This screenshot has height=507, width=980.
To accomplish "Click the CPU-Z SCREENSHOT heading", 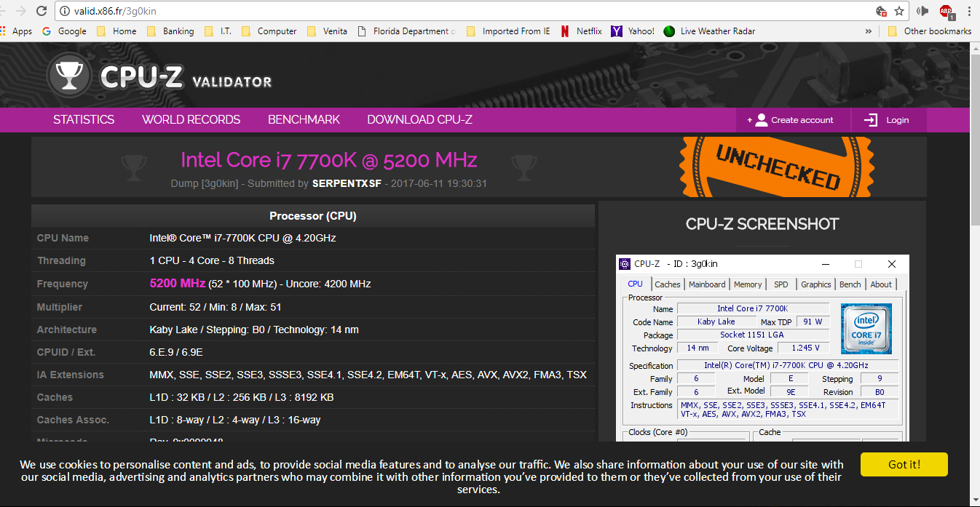I will (762, 224).
